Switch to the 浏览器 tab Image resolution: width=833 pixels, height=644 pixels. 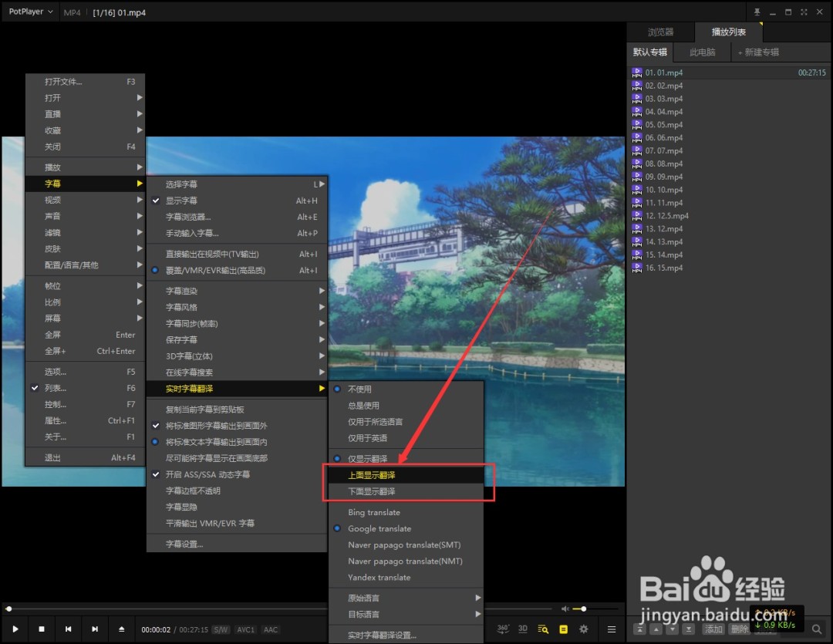pyautogui.click(x=661, y=32)
